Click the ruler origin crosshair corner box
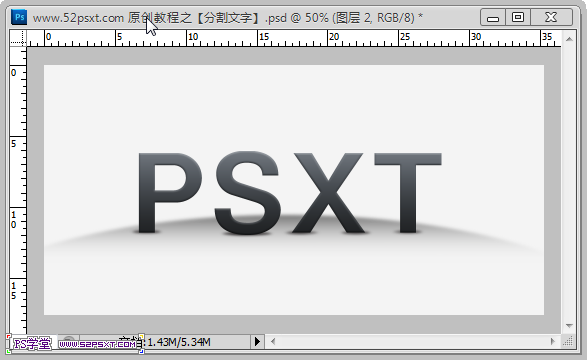587x360 pixels. tap(18, 38)
